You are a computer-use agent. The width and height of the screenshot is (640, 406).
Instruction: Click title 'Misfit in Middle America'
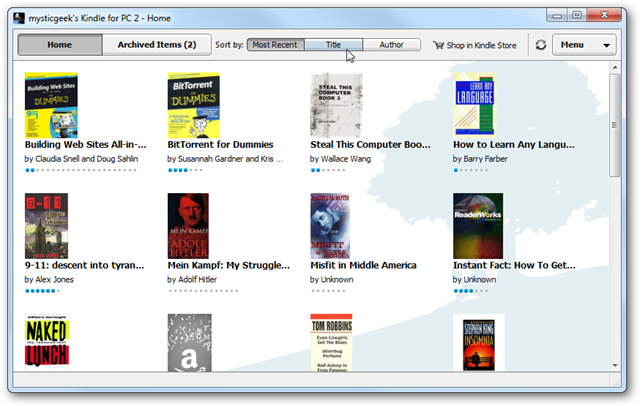click(363, 265)
